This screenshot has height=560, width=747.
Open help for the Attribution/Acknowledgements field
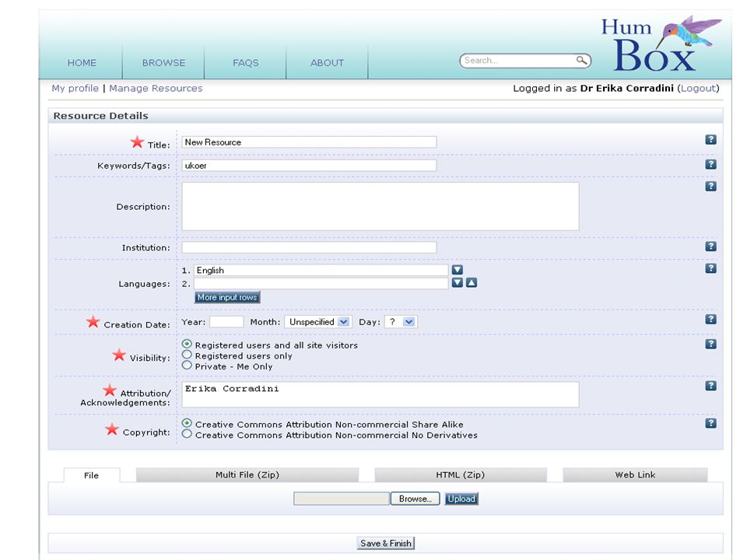710,386
